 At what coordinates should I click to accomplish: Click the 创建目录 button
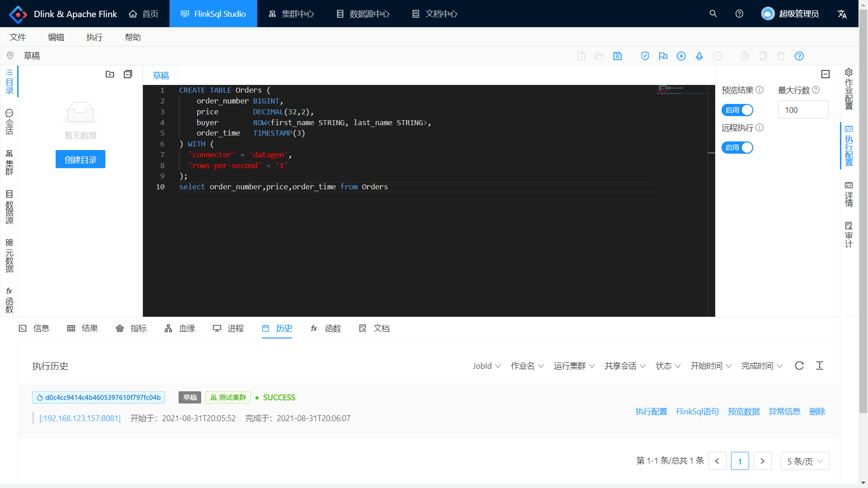point(80,159)
